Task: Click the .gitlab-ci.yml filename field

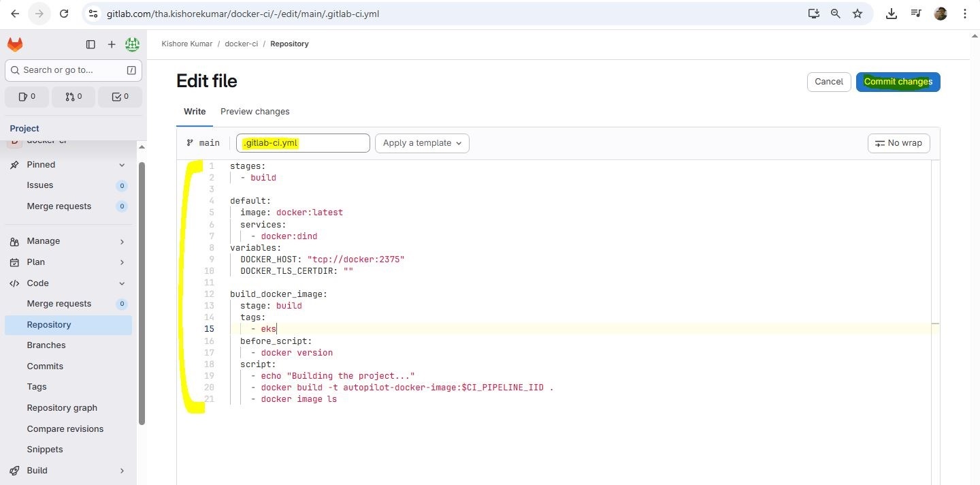Action: (x=303, y=143)
